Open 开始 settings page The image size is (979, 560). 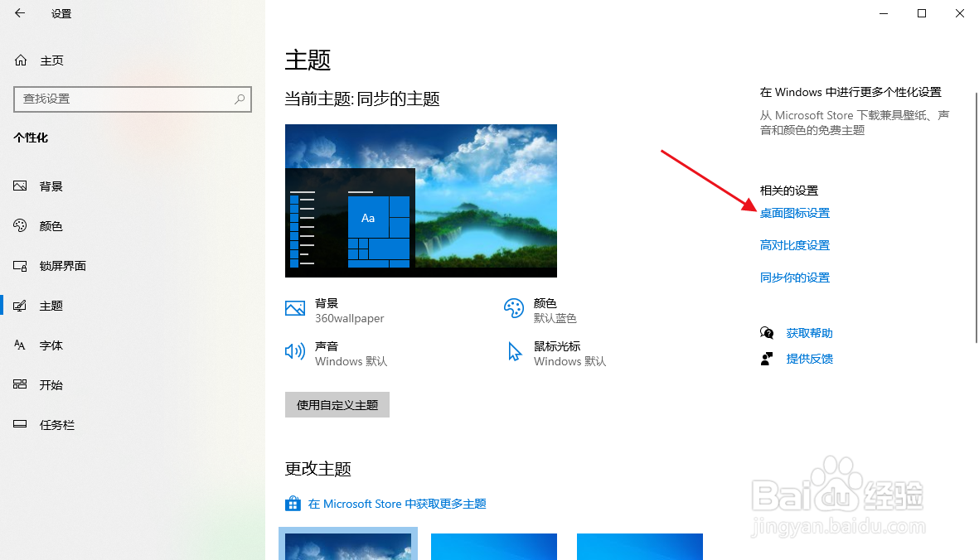[x=51, y=385]
